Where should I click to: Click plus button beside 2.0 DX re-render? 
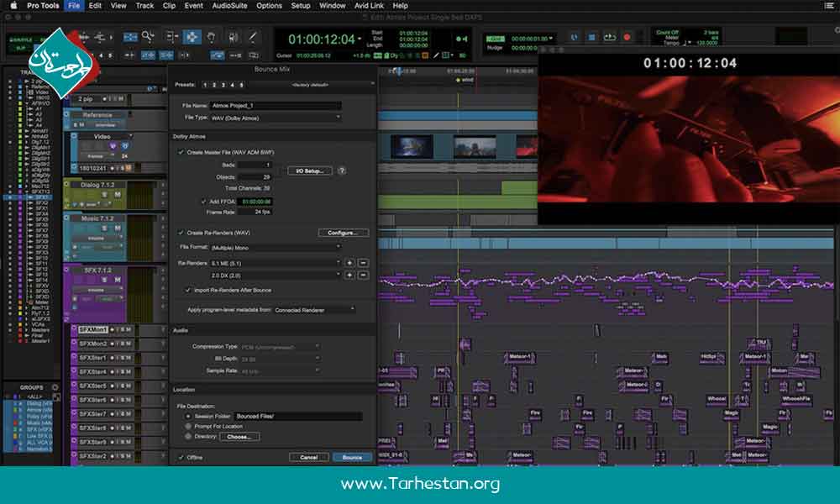pyautogui.click(x=349, y=275)
